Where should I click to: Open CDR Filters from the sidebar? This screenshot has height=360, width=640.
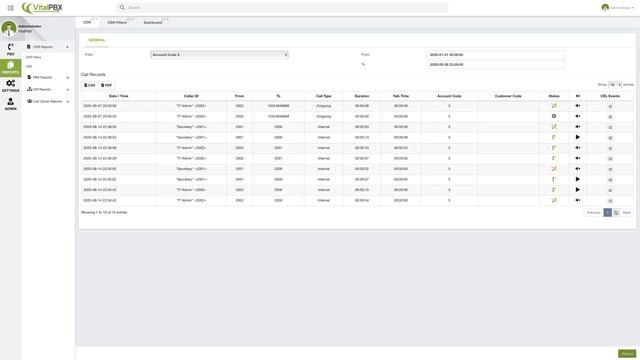click(x=33, y=58)
